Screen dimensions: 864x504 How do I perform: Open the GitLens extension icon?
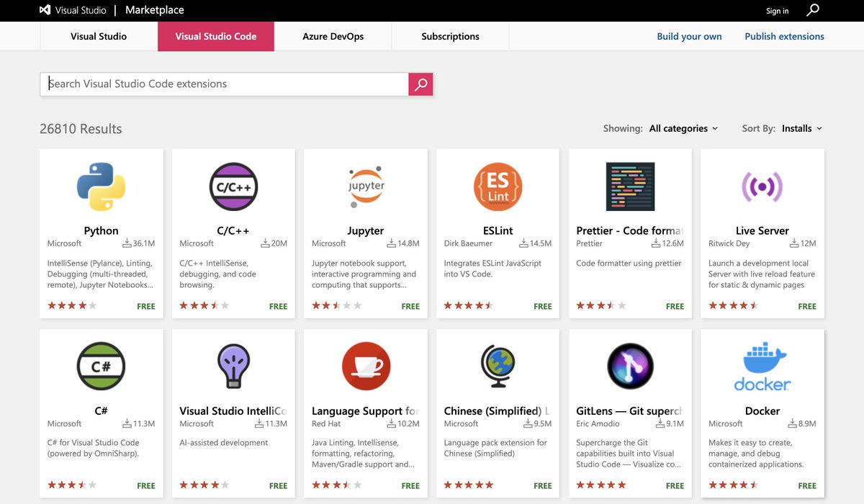630,366
